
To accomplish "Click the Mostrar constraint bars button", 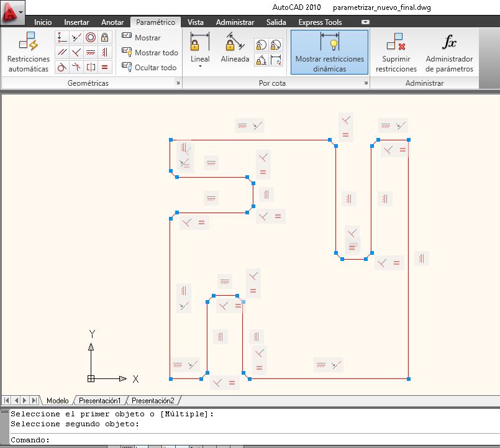I will [x=141, y=37].
